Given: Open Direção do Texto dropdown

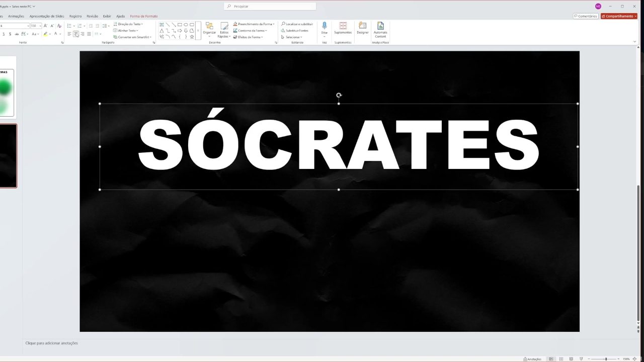Looking at the screenshot, I should 128,24.
